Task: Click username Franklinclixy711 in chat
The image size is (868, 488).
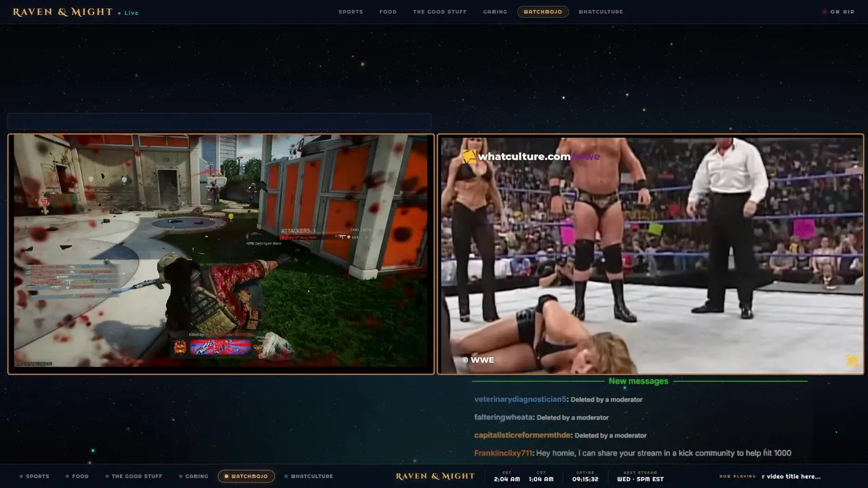Action: [x=503, y=453]
